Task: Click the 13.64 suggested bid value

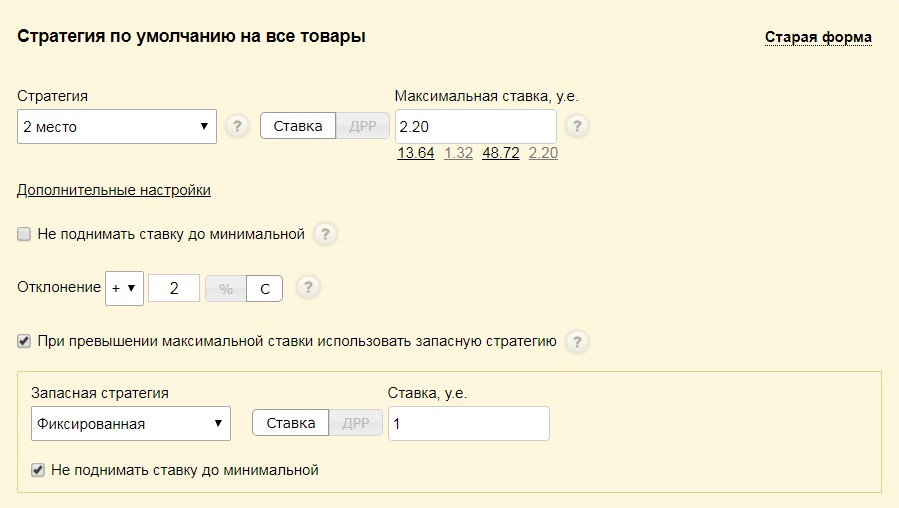Action: tap(415, 153)
